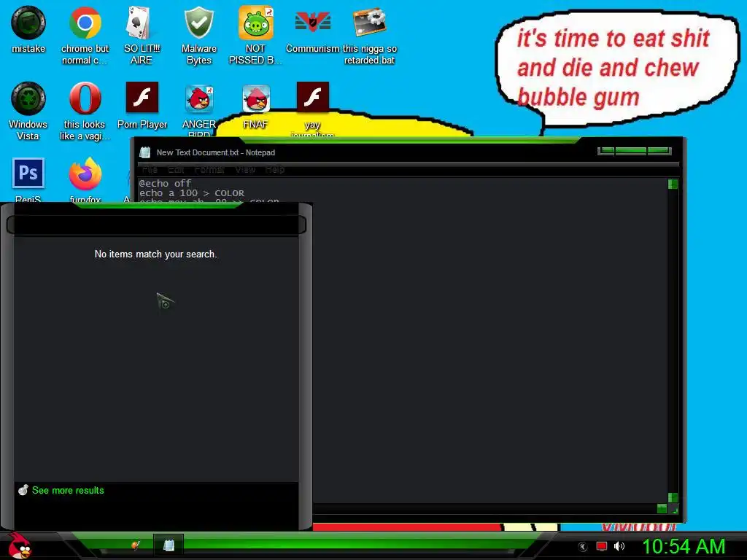Click 'See more results' in the Start menu
The width and height of the screenshot is (747, 560).
68,491
